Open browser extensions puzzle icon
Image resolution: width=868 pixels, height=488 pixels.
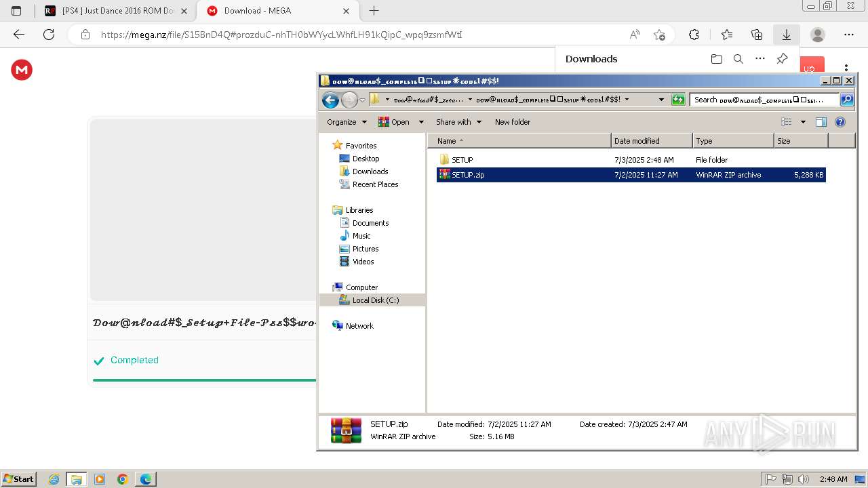point(694,35)
